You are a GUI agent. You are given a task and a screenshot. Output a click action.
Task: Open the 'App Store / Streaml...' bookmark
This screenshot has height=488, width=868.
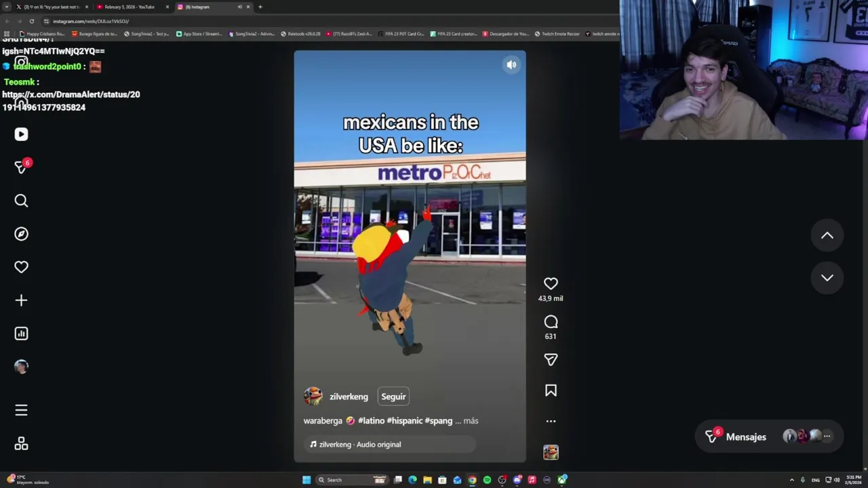click(x=199, y=34)
